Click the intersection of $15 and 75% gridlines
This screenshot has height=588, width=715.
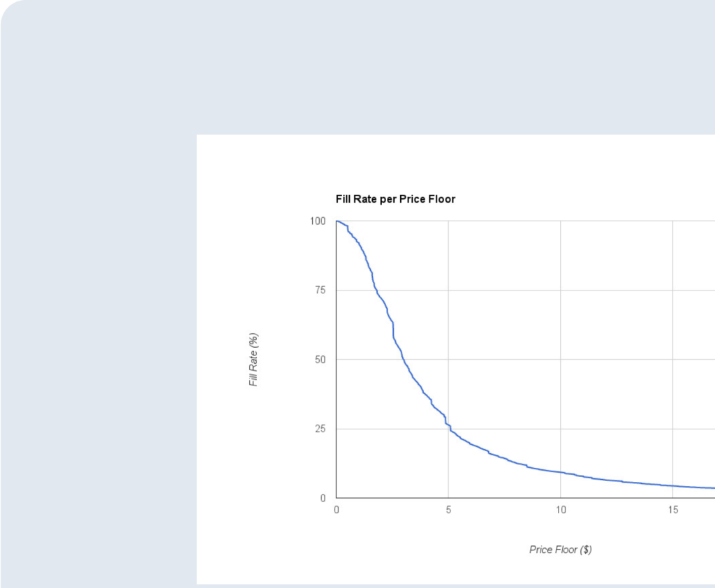tap(672, 291)
